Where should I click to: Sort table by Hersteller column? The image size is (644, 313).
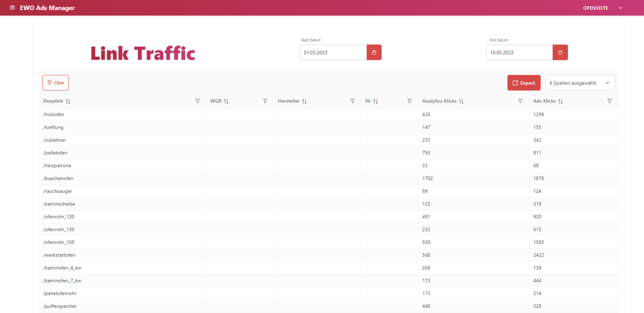click(x=304, y=101)
